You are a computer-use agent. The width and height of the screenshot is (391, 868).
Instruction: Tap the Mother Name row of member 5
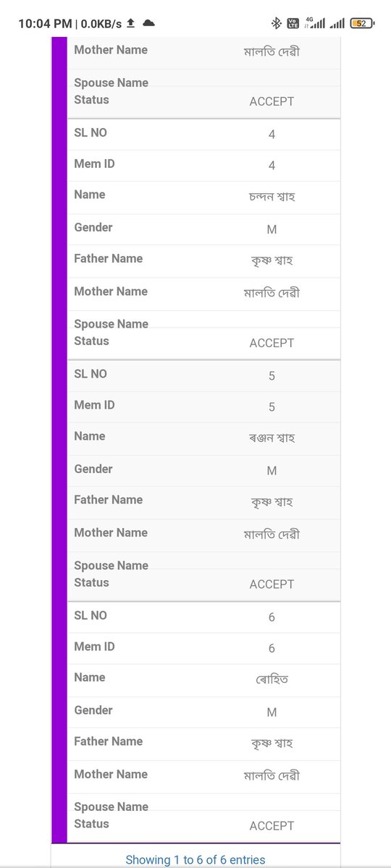tap(203, 535)
